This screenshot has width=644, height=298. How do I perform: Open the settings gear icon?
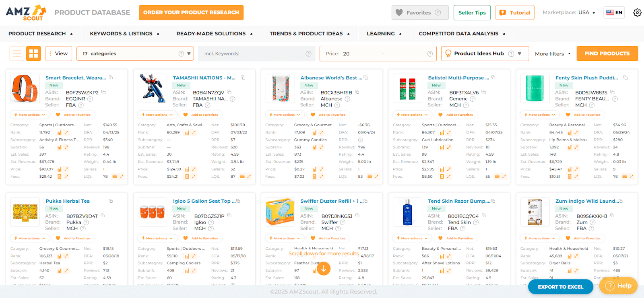(x=637, y=12)
